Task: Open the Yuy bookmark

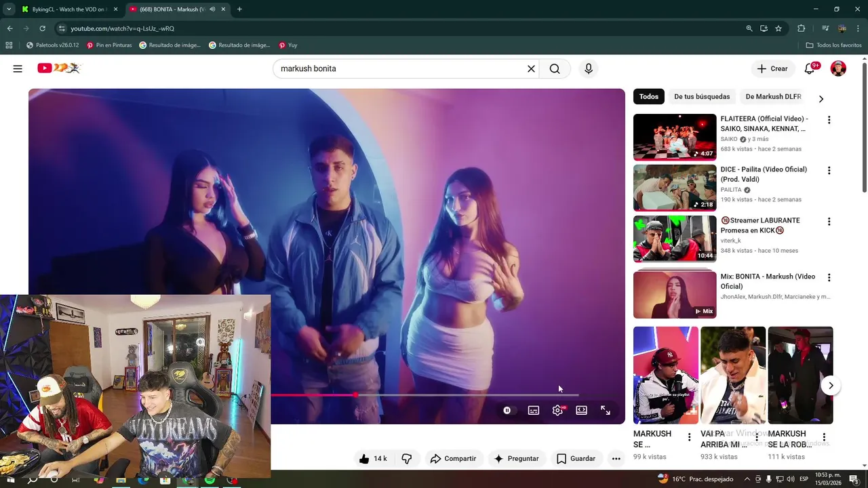Action: (x=288, y=45)
